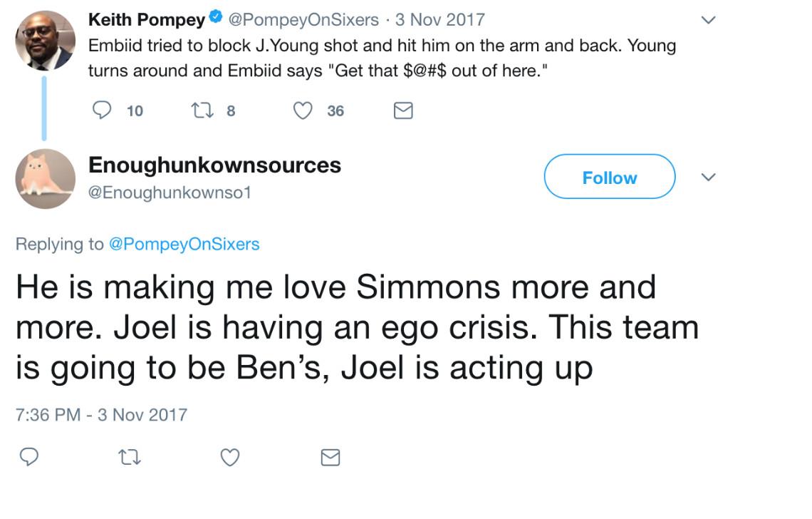Like Keith Pompey's tweet
This screenshot has height=519, width=812.
(304, 111)
